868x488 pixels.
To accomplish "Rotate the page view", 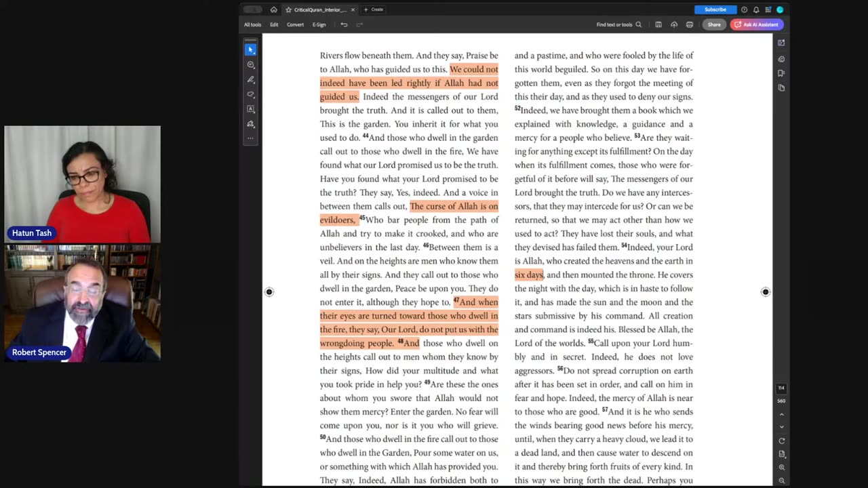I will coord(781,441).
